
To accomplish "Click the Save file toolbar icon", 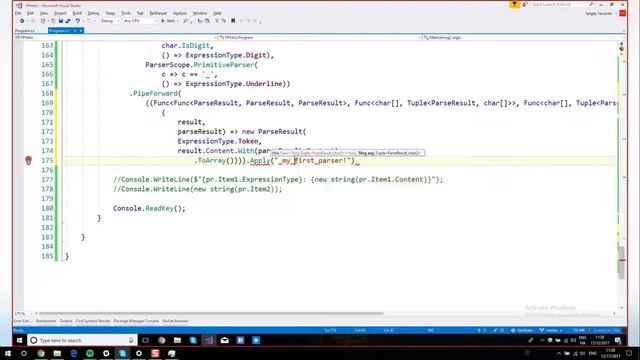I will tap(60, 21).
